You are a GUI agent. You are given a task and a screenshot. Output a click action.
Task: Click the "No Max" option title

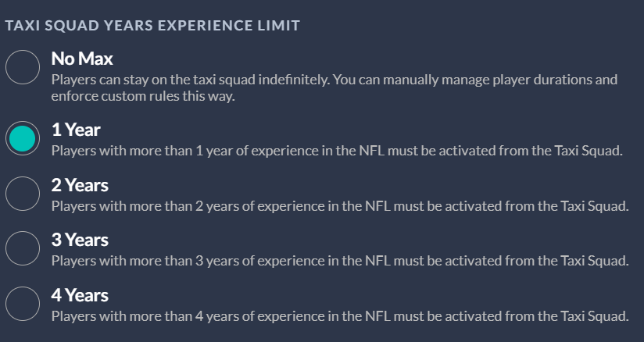click(82, 59)
